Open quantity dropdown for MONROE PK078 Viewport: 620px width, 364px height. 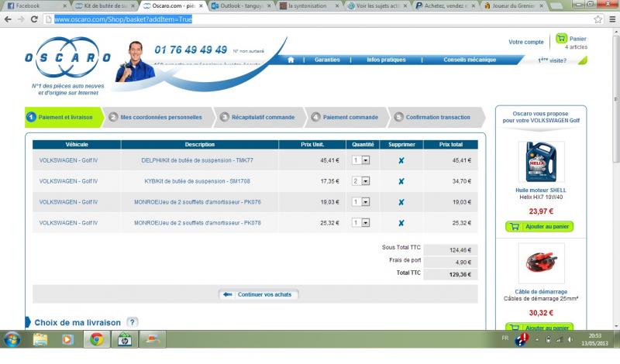365,223
